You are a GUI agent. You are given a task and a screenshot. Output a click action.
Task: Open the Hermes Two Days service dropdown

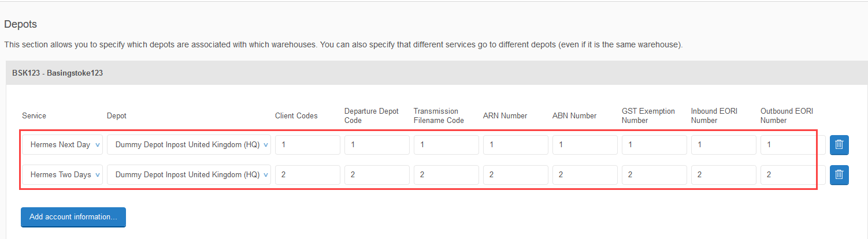(62, 174)
